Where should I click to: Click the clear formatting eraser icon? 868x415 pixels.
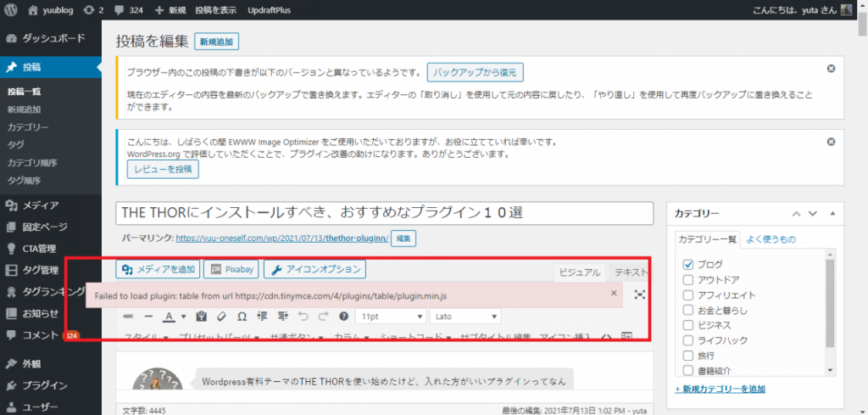[x=221, y=317]
